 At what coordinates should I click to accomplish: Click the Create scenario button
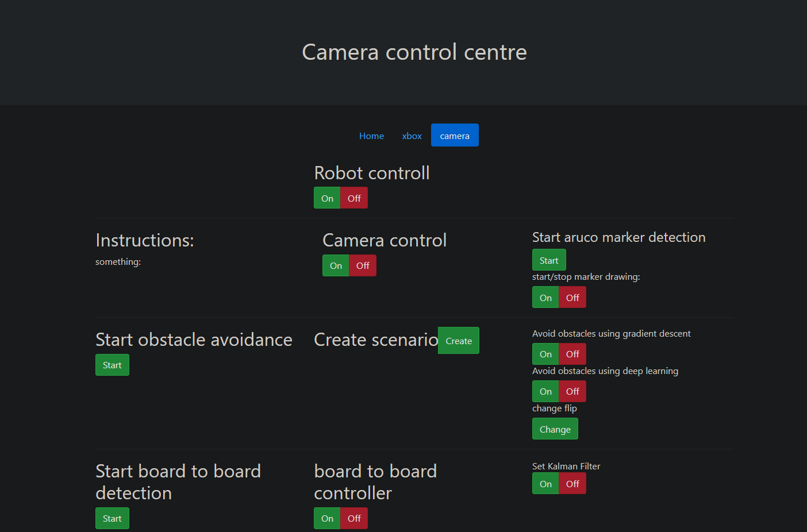[459, 341]
